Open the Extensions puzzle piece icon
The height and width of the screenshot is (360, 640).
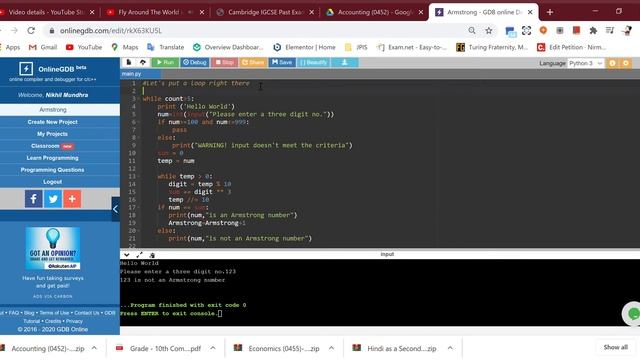click(x=593, y=30)
